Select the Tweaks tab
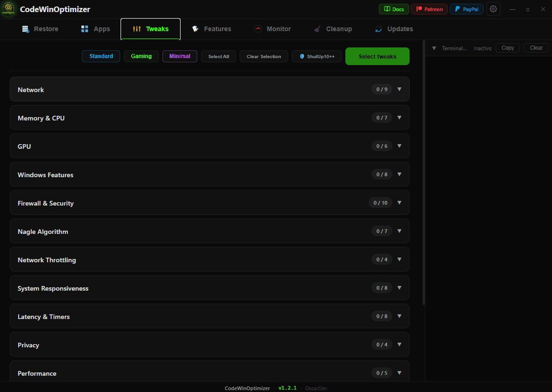 tap(151, 29)
